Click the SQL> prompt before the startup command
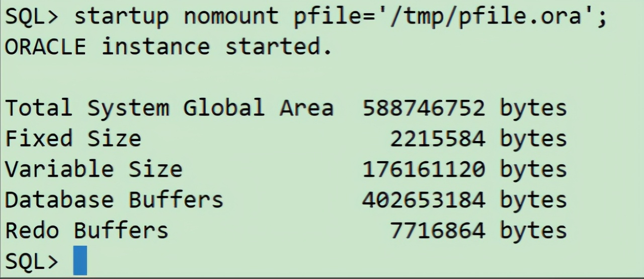Image resolution: width=644 pixels, height=279 pixels. click(32, 17)
